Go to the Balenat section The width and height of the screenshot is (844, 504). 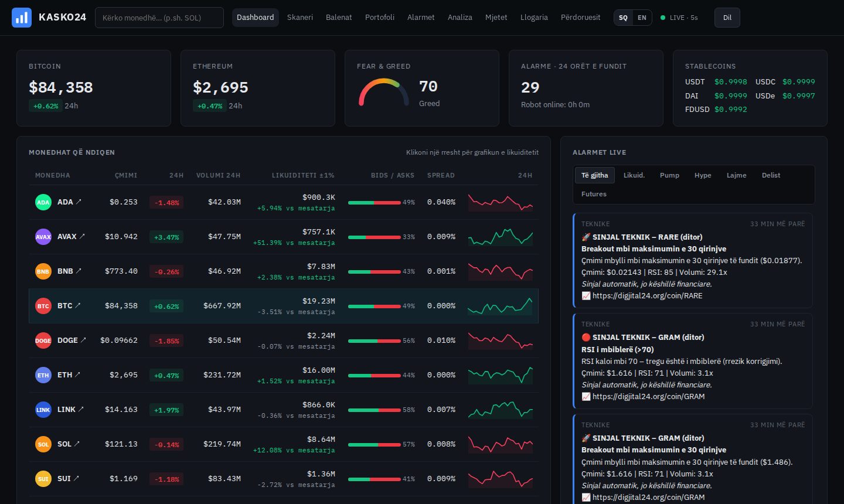click(339, 18)
